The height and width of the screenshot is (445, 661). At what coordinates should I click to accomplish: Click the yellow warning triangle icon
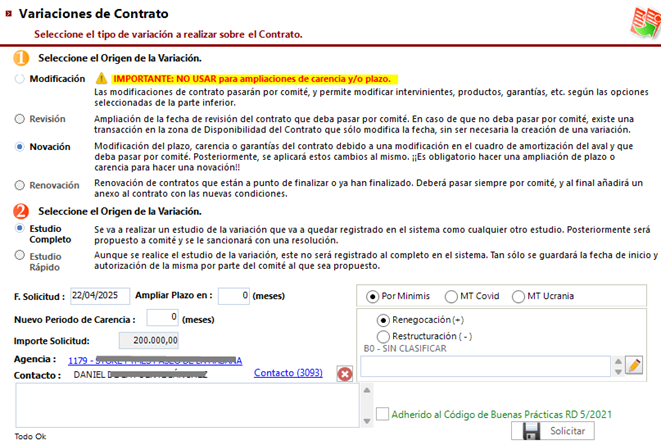pyautogui.click(x=101, y=78)
